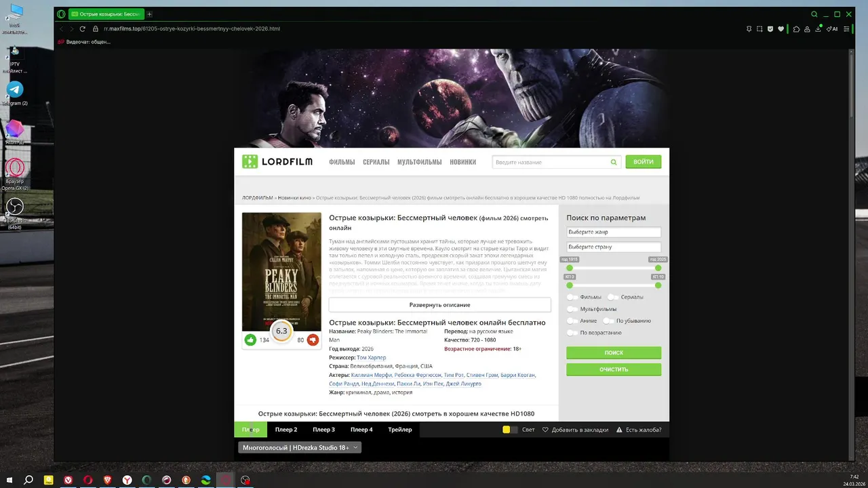Switch to the Плеер 2 tab
The height and width of the screenshot is (488, 868).
click(x=286, y=430)
